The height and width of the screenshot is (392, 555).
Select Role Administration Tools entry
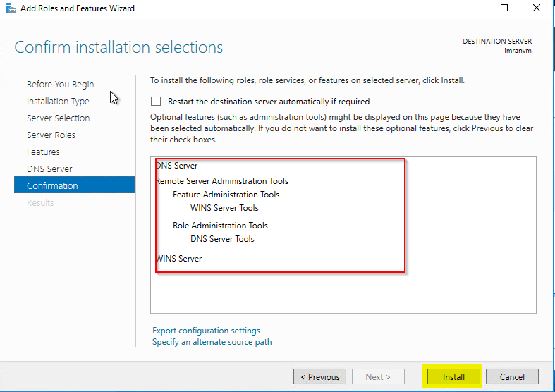pos(220,226)
